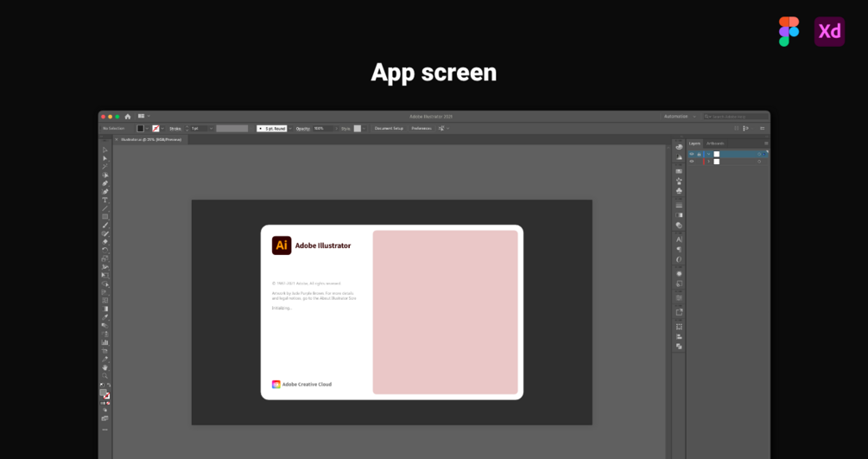Open the Stroke color dropdown arrow
868x459 pixels.
(x=162, y=129)
